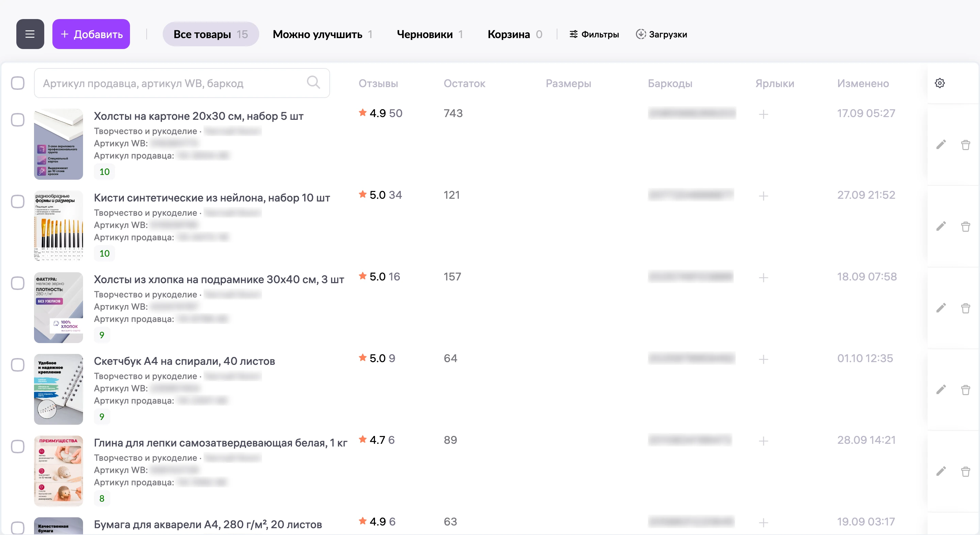Delete the Холсты из хлопка product

966,308
